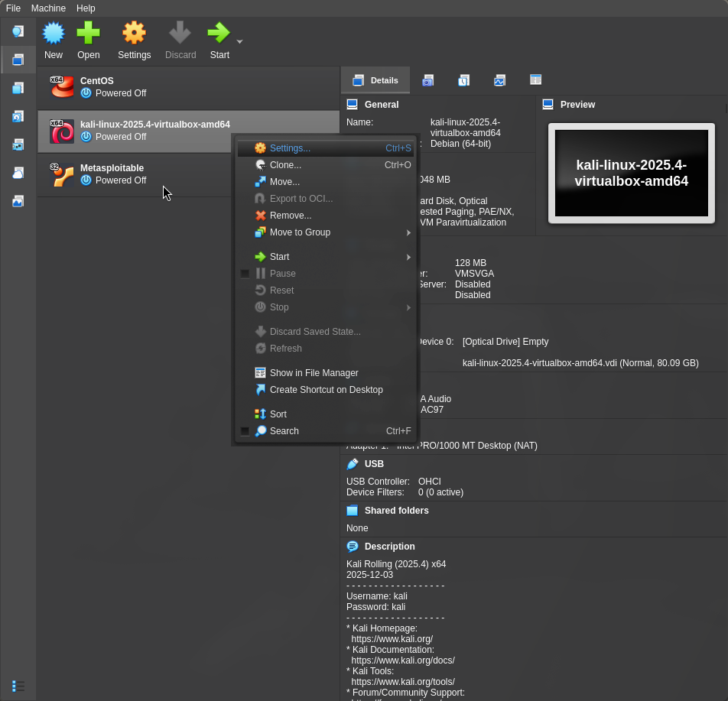
Task: Click Export to OCI... menu entry
Action: click(x=326, y=198)
